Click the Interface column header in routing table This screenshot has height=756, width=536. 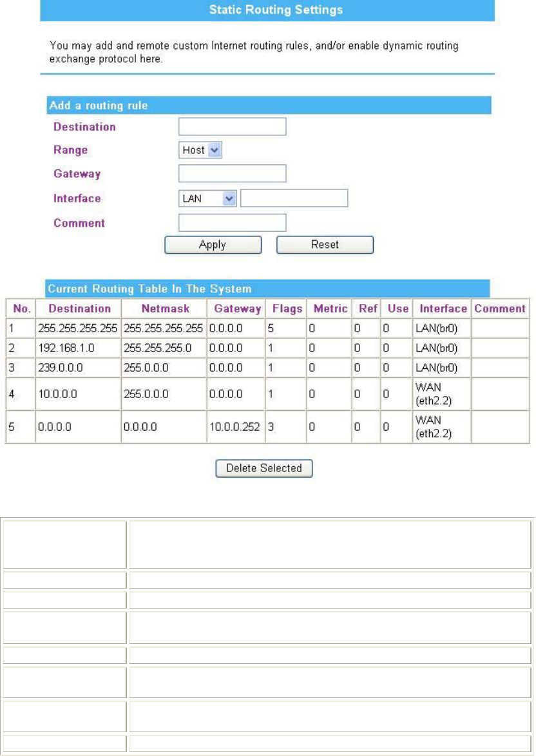442,308
